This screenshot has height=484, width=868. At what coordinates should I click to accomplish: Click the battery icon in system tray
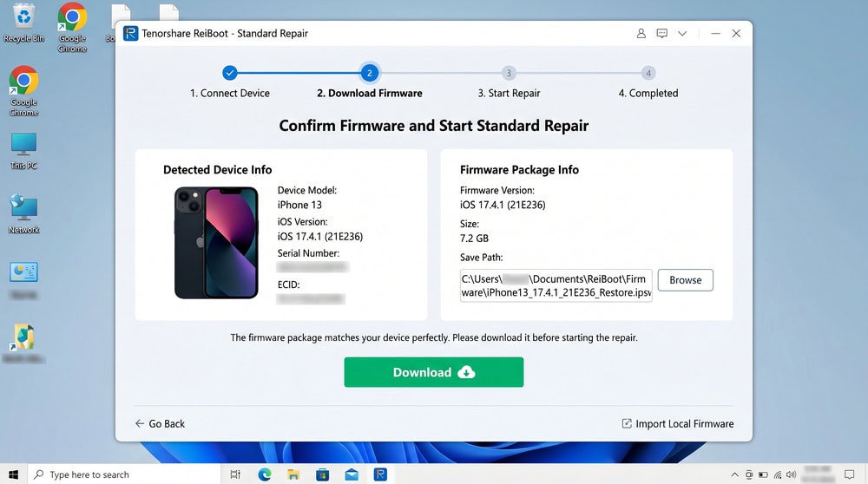click(x=763, y=474)
